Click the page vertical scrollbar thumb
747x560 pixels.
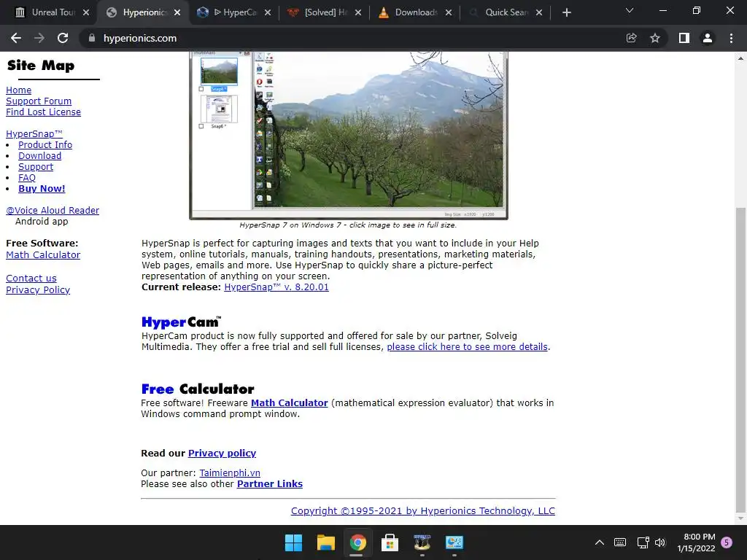pos(740,359)
